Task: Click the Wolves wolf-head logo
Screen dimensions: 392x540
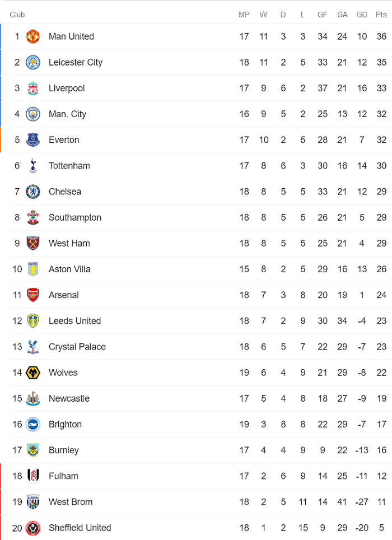Action: 33,373
